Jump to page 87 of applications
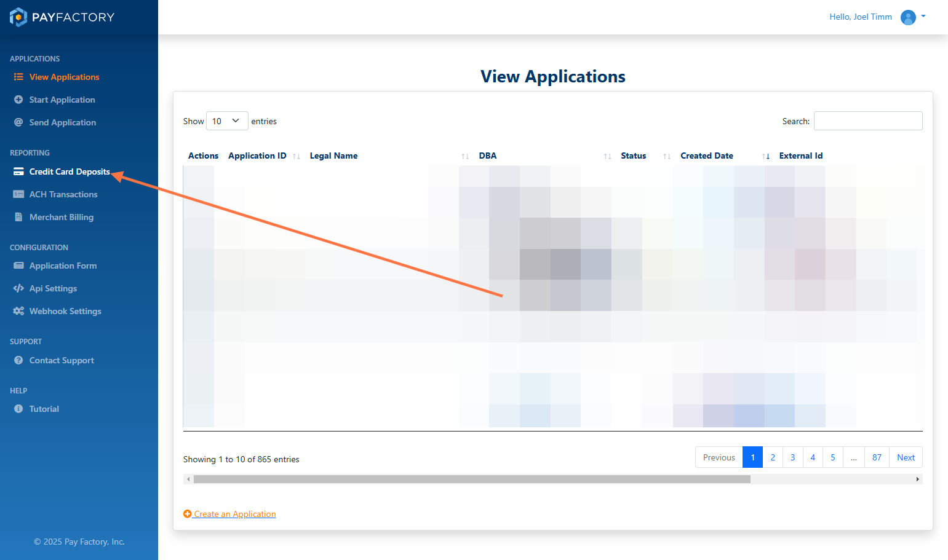 (x=877, y=457)
